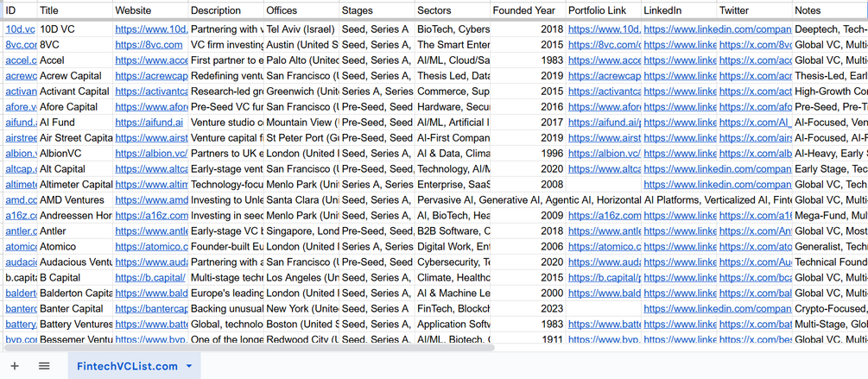Select the Singapore office cell for Antler
The image size is (868, 379).
[301, 231]
